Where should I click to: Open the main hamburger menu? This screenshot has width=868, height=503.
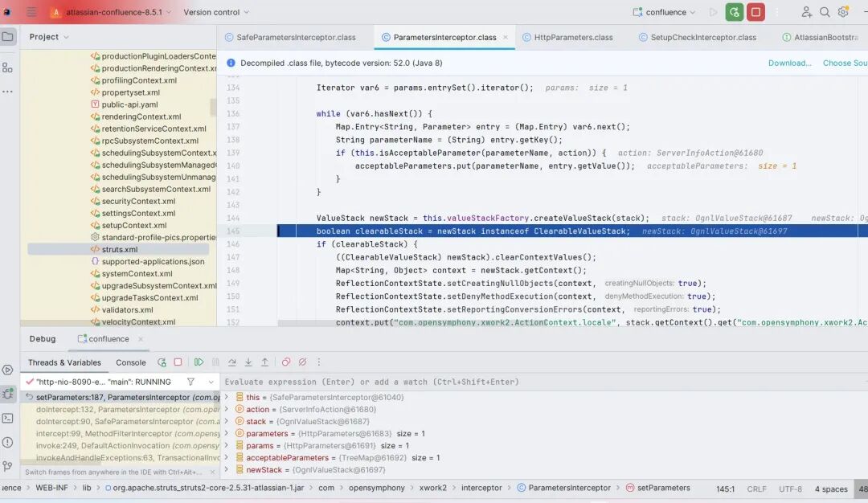pyautogui.click(x=31, y=11)
